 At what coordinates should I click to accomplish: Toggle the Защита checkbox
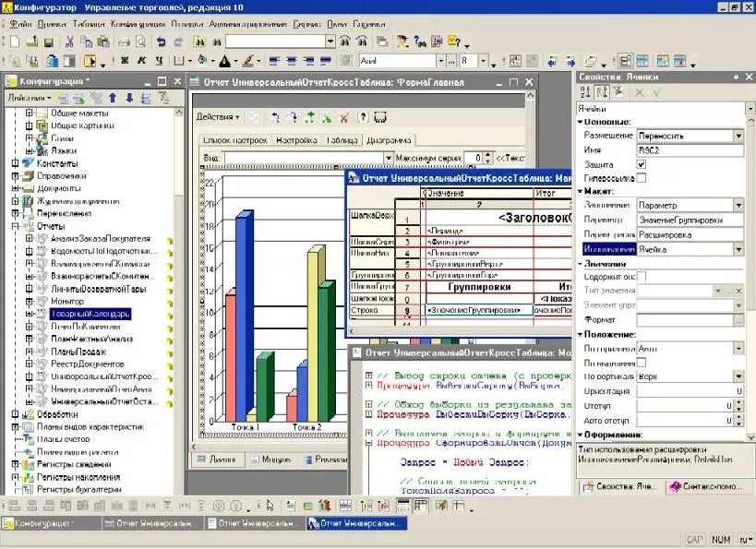click(642, 164)
